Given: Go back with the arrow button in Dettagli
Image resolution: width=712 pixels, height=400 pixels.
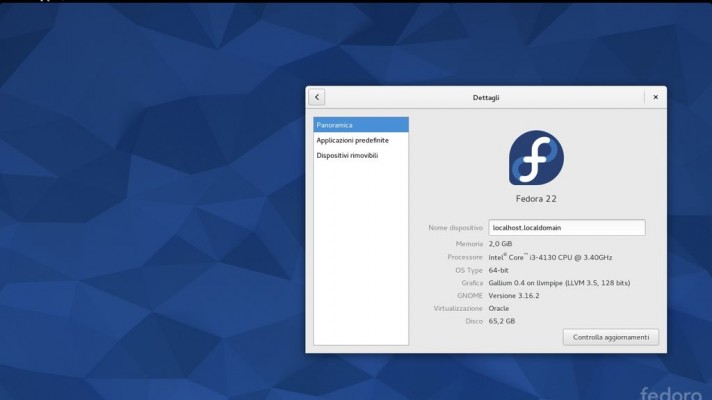Looking at the screenshot, I should coord(316,97).
